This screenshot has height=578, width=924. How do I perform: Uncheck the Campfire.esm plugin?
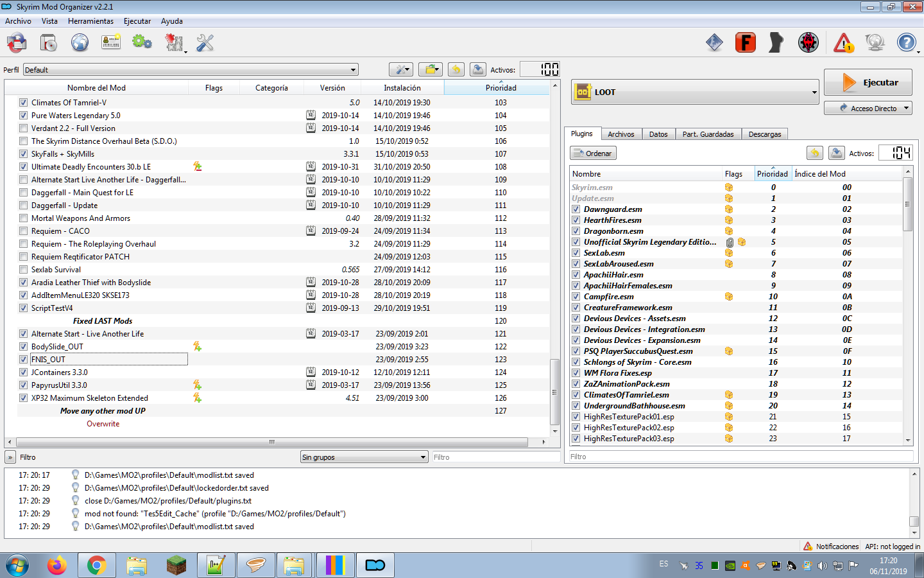tap(576, 297)
